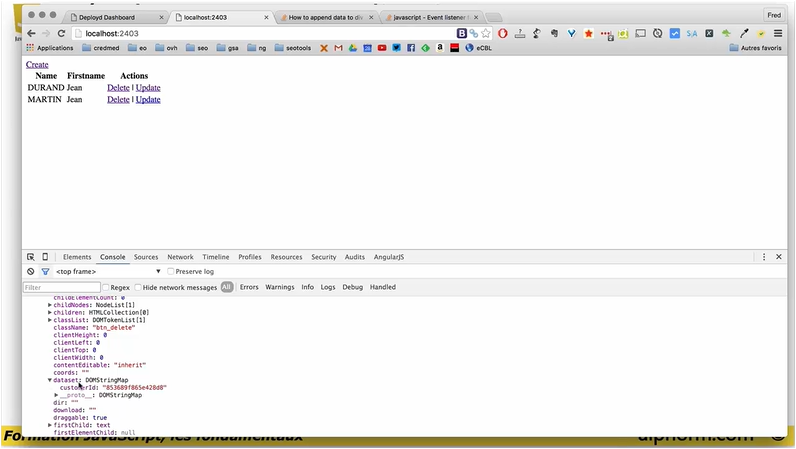Clear the console with the clear icon
796x449 pixels.
tap(31, 271)
